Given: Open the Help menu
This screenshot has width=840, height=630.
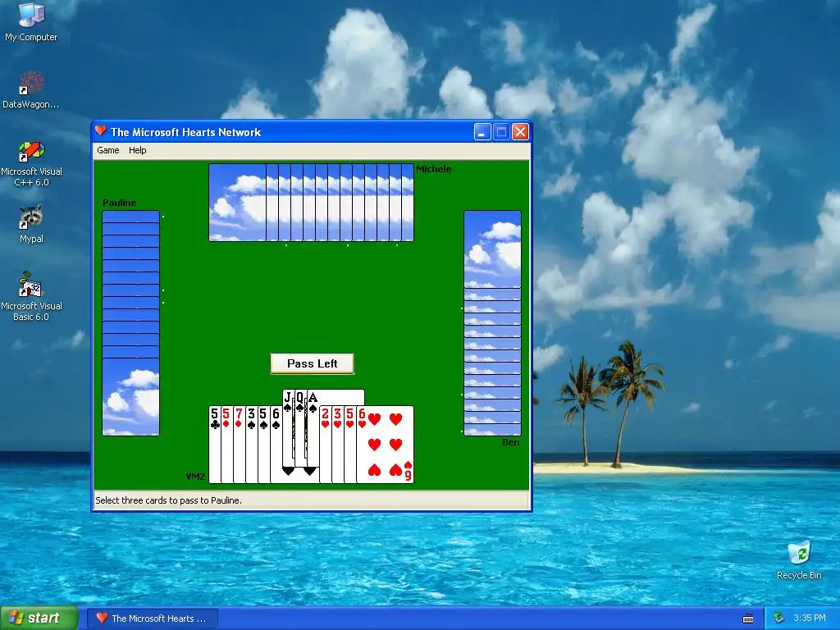Looking at the screenshot, I should (x=138, y=151).
